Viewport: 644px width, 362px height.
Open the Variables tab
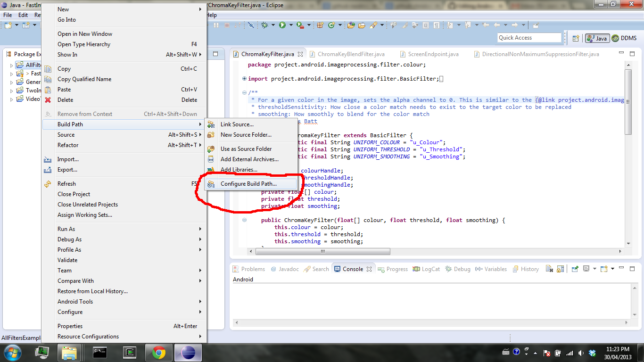491,269
